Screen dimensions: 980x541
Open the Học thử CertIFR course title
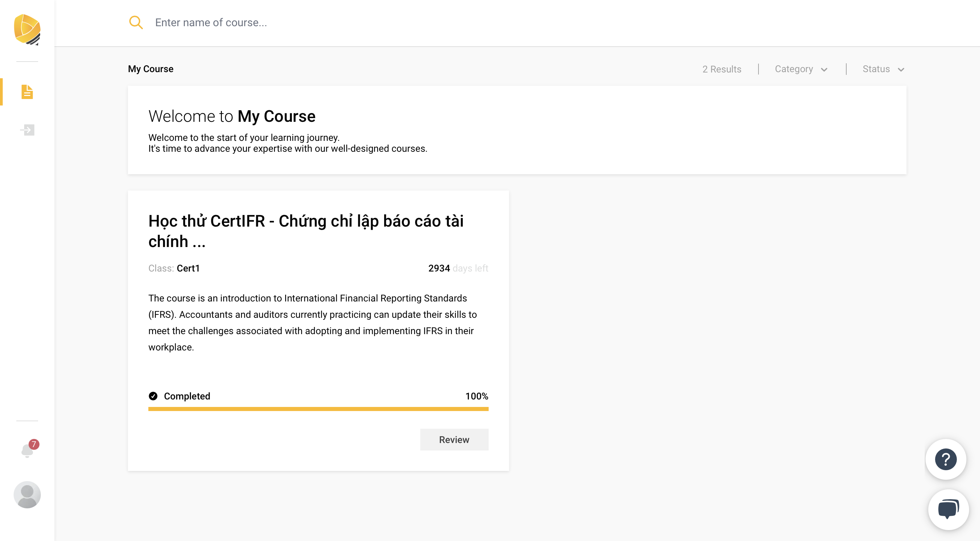[306, 231]
